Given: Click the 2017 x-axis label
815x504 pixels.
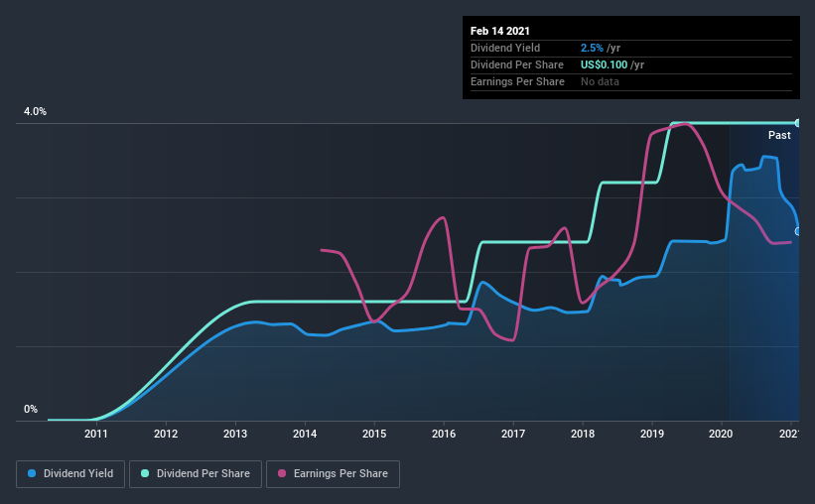Looking at the screenshot, I should [x=513, y=434].
